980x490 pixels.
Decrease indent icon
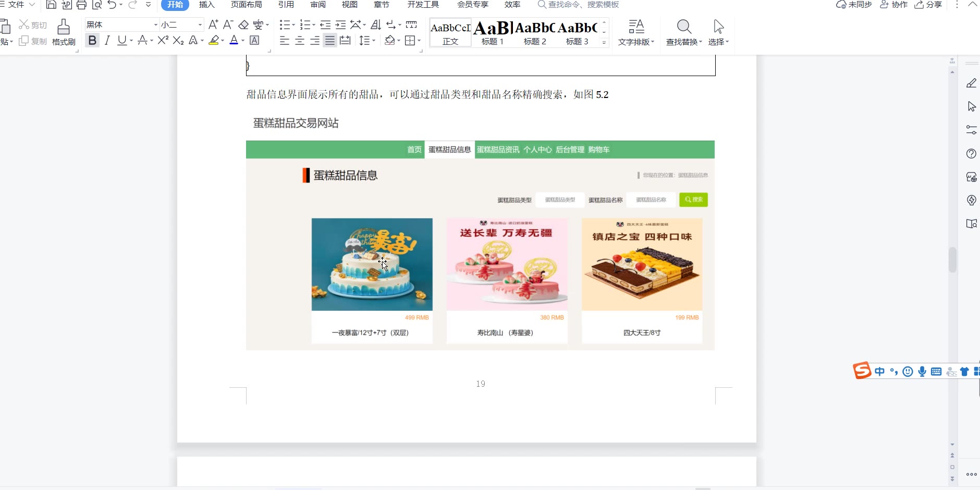[x=325, y=24]
